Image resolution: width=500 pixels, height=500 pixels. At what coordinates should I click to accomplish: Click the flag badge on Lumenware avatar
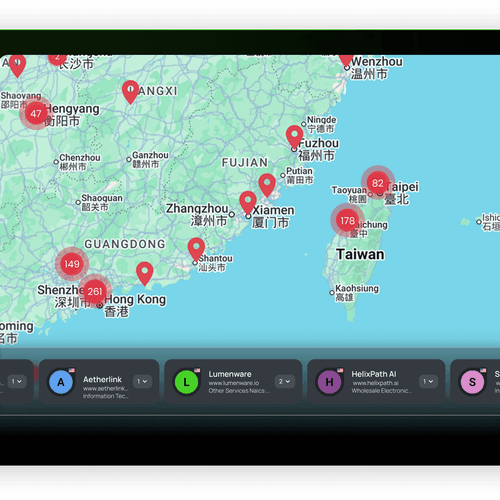197,370
